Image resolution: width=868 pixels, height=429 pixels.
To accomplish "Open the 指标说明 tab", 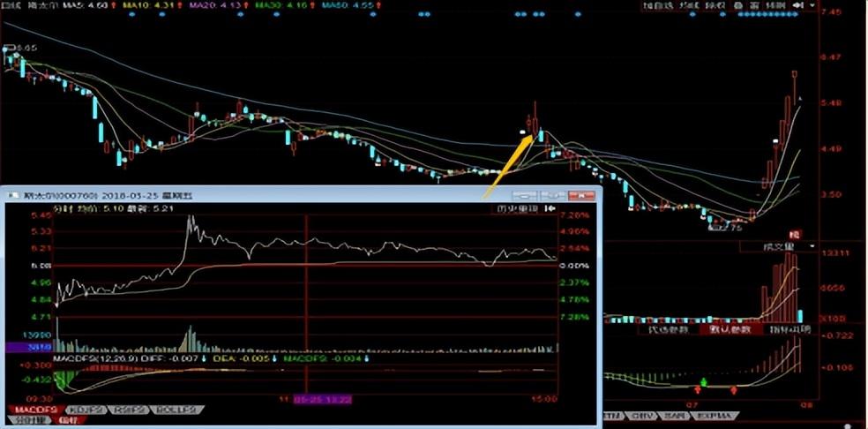I will tap(791, 330).
